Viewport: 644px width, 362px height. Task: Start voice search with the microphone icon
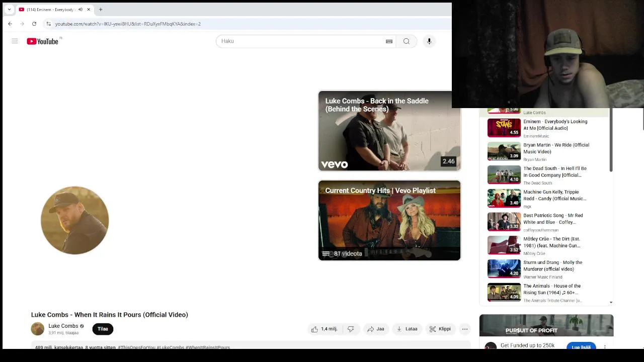point(429,41)
